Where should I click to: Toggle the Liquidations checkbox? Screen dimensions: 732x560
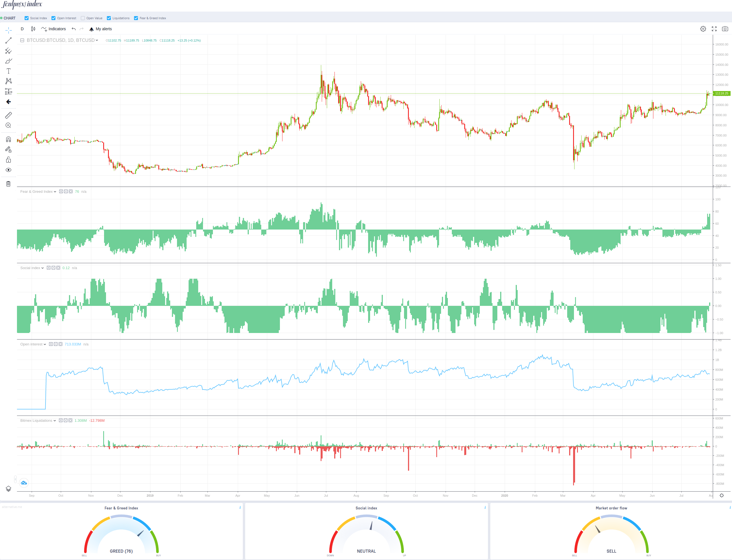109,18
